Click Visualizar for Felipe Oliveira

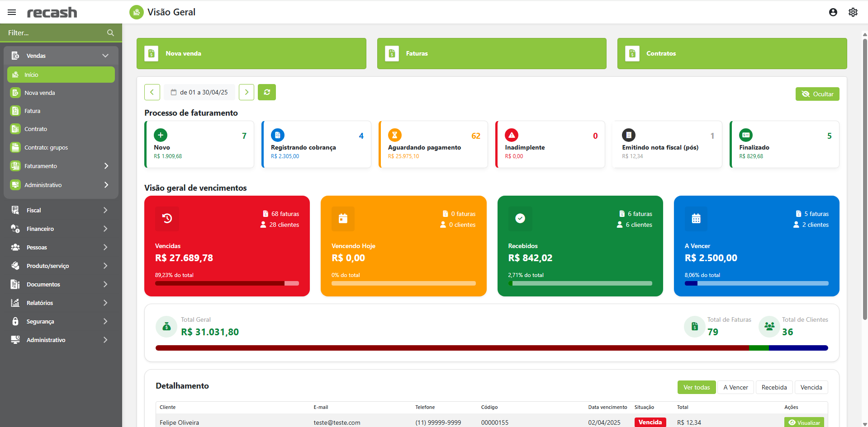804,422
